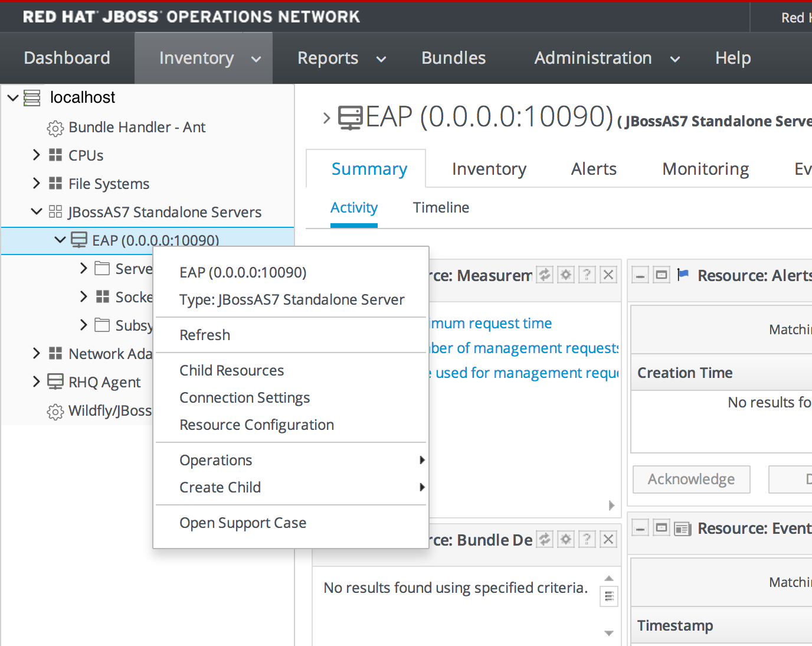Click the flag icon of the Resource: Alerts portlet
Image resolution: width=812 pixels, height=646 pixels.
pyautogui.click(x=683, y=275)
